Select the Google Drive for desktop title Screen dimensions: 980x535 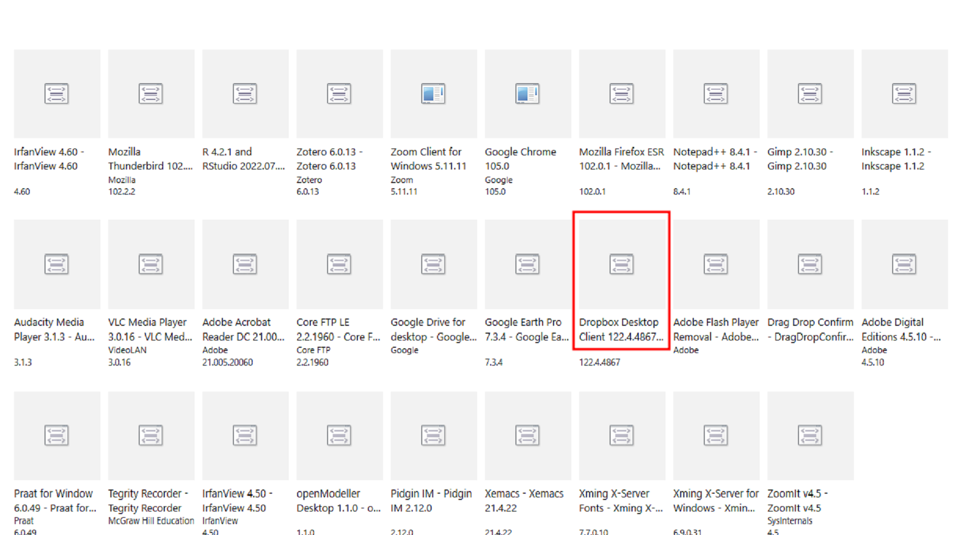[434, 329]
